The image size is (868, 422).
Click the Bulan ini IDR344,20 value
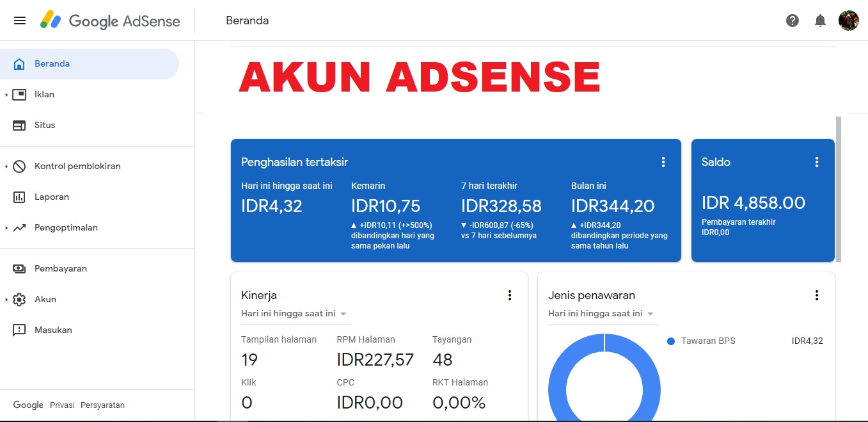point(613,206)
